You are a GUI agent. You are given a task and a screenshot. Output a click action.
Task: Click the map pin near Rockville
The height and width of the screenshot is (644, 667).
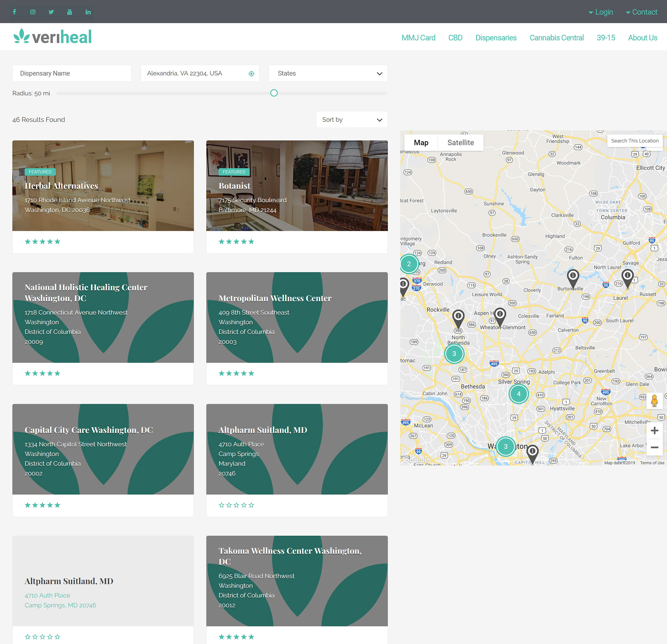458,319
